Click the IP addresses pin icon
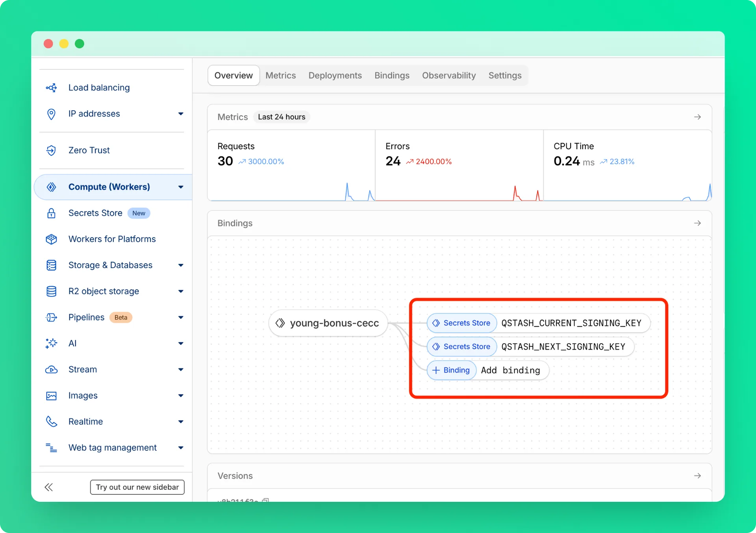 51,114
